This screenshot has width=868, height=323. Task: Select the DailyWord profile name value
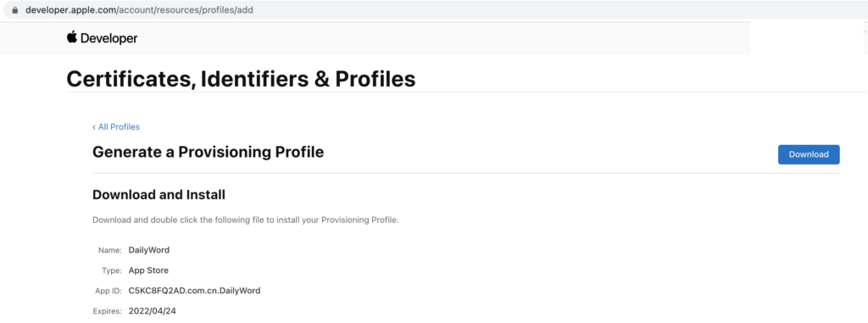pyautogui.click(x=149, y=250)
